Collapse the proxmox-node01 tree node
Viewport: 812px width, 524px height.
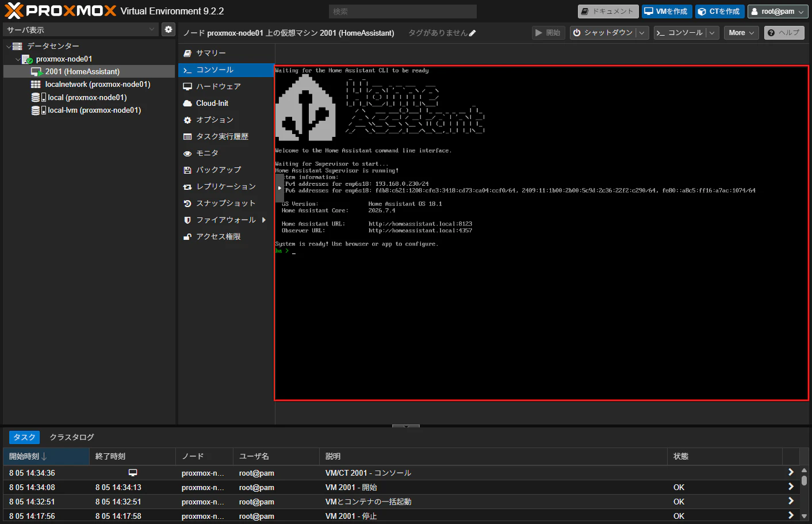[18, 59]
